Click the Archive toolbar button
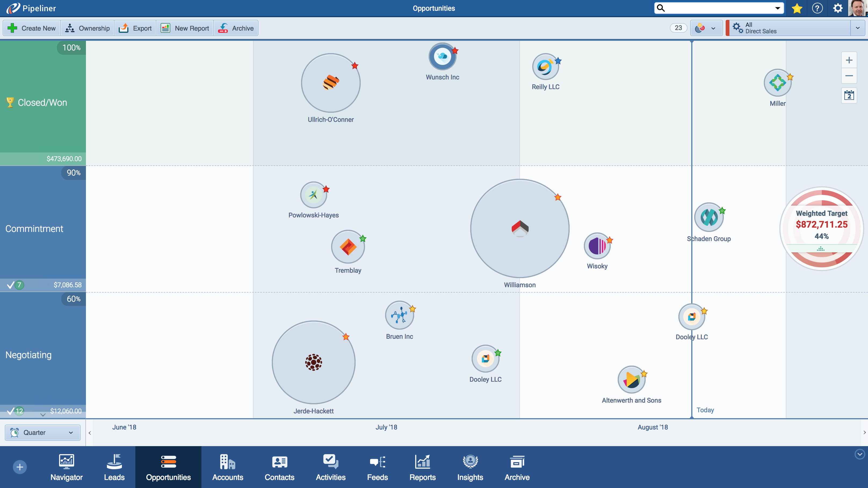 [x=236, y=28]
